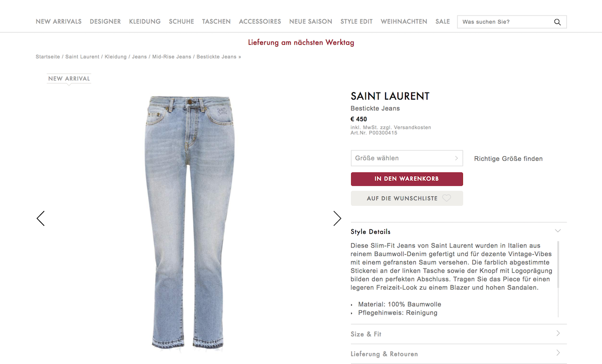Image resolution: width=602 pixels, height=364 pixels.
Task: Click the jeans product image
Action: [x=189, y=222]
